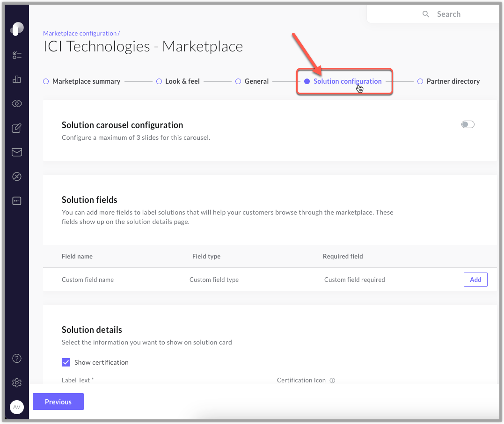
Task: Select the Solution configuration step
Action: point(343,81)
